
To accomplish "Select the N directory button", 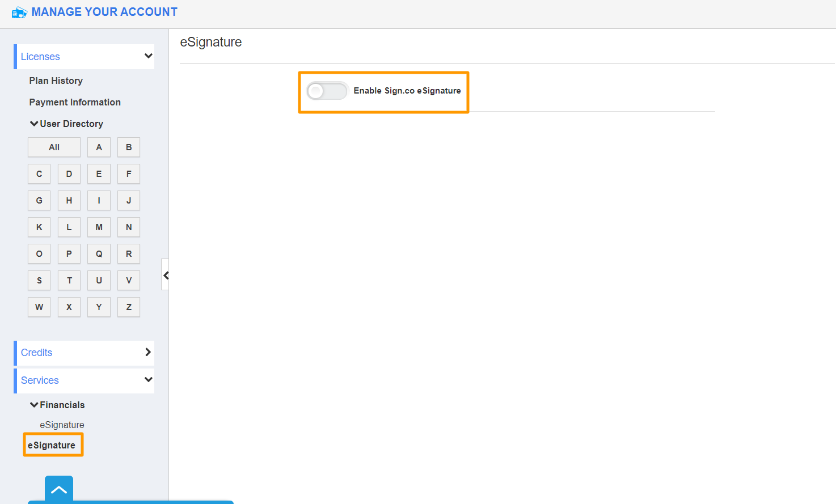I will [129, 227].
